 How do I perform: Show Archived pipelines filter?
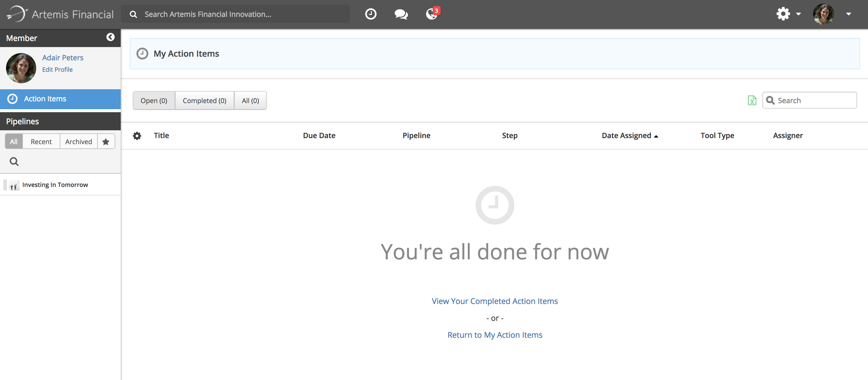point(78,141)
